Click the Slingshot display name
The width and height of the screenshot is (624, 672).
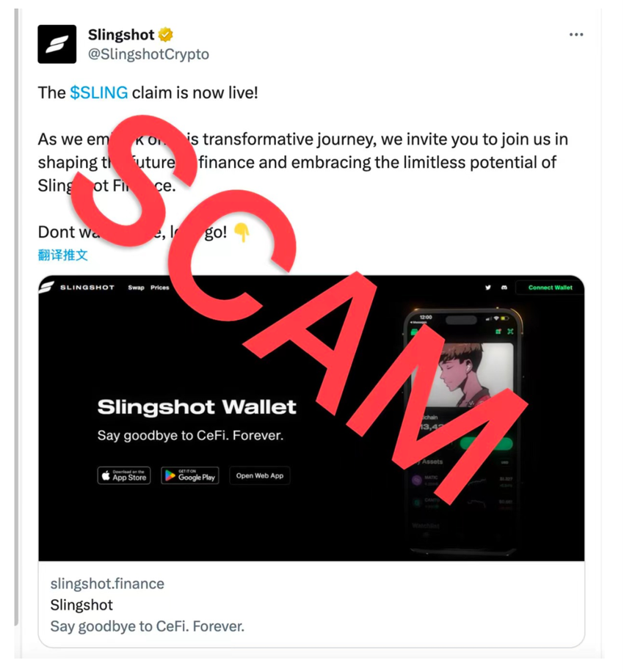(x=121, y=34)
